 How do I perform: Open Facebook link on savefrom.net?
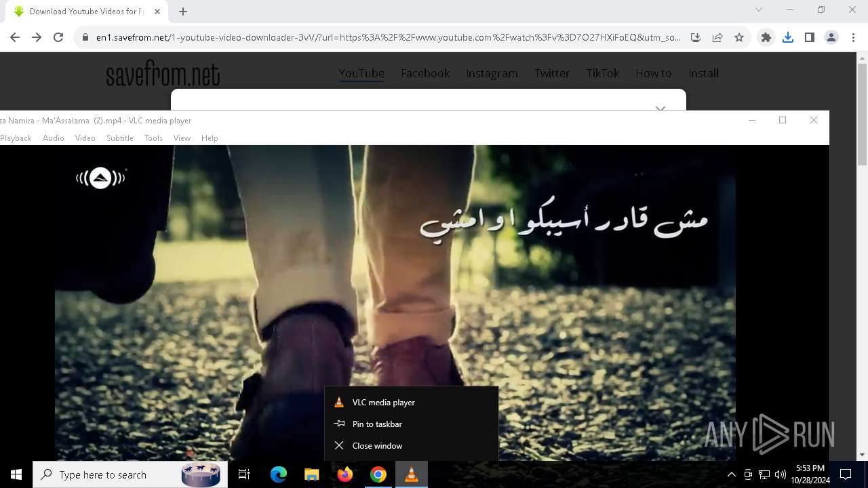click(x=425, y=73)
